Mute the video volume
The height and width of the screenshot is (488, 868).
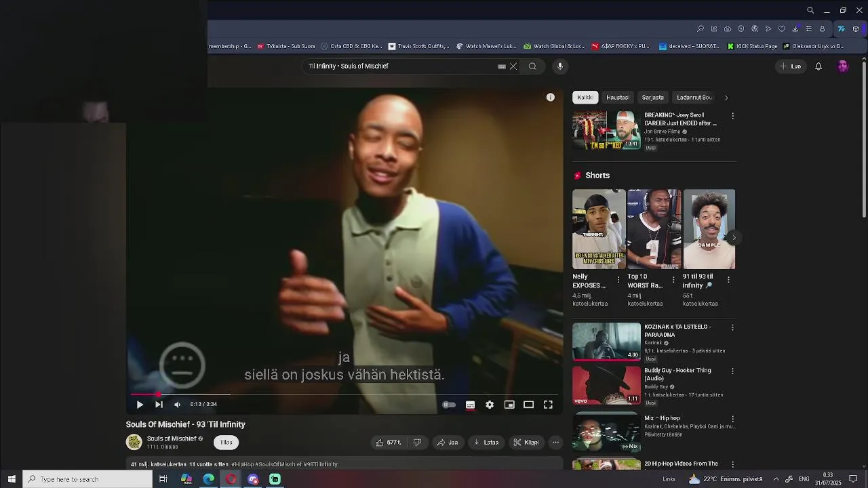click(178, 405)
